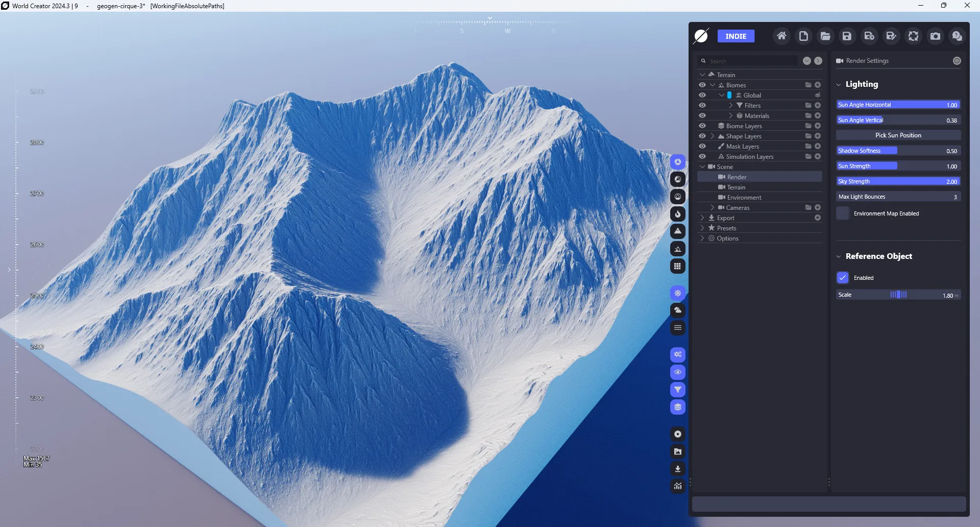Click the Pick Sun Position button
This screenshot has height=527, width=980.
[x=898, y=135]
